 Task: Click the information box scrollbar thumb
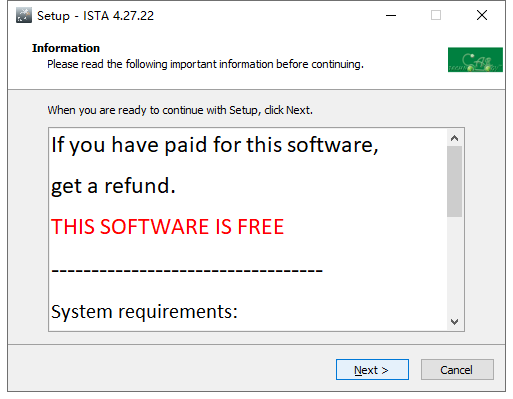[x=454, y=182]
